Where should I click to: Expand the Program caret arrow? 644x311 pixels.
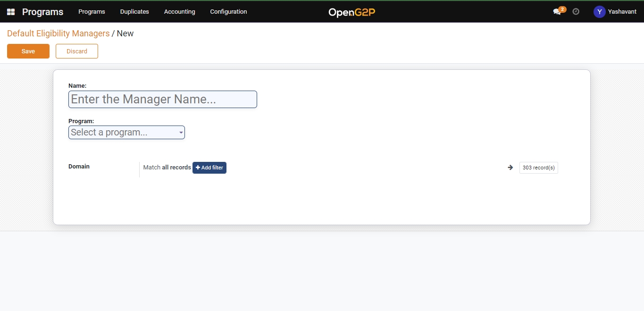[x=181, y=133]
